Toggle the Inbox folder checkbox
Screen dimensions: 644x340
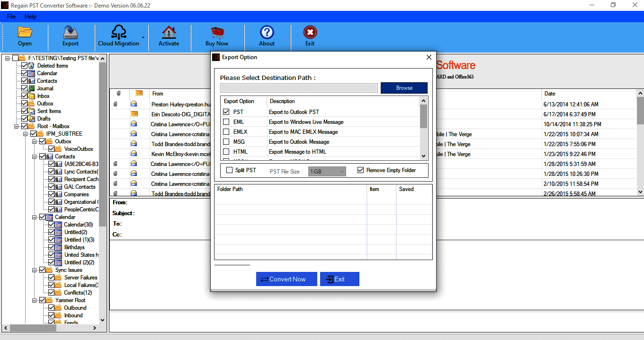tap(25, 96)
